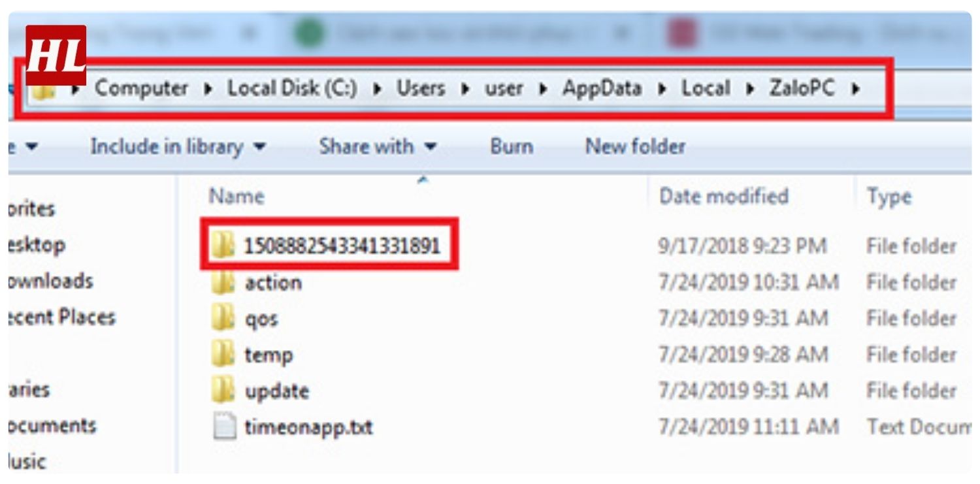Sort by Type column header
The height and width of the screenshot is (484, 980).
click(888, 197)
